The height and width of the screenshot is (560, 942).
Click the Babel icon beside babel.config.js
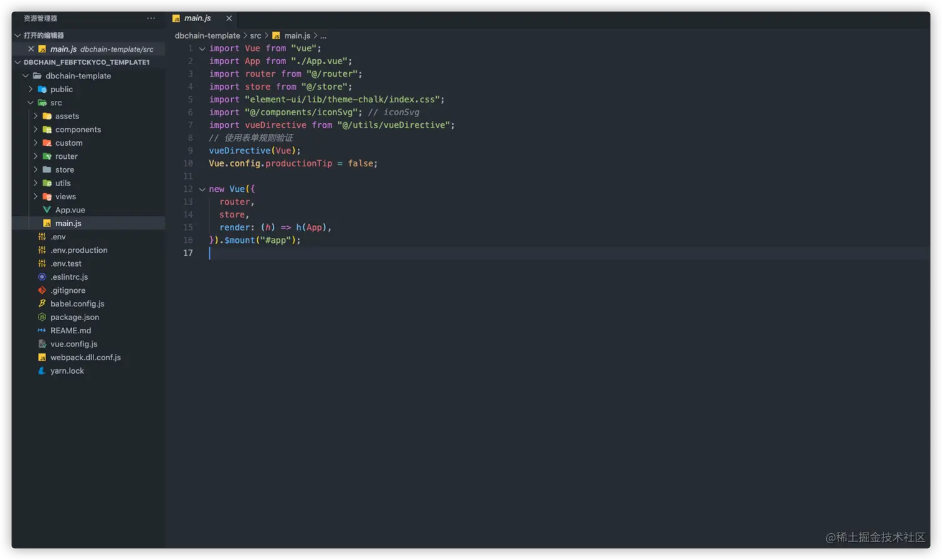(x=42, y=303)
